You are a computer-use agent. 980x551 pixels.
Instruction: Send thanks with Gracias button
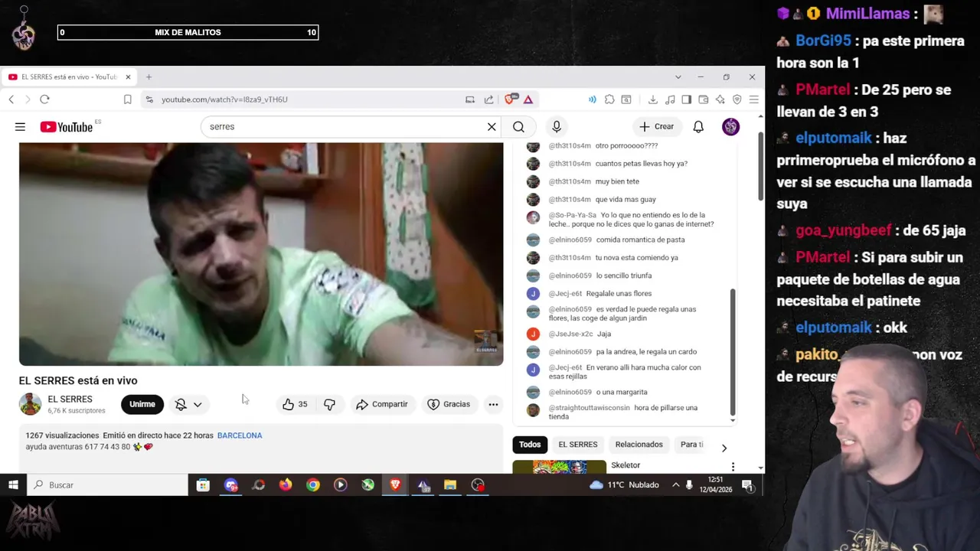point(449,404)
